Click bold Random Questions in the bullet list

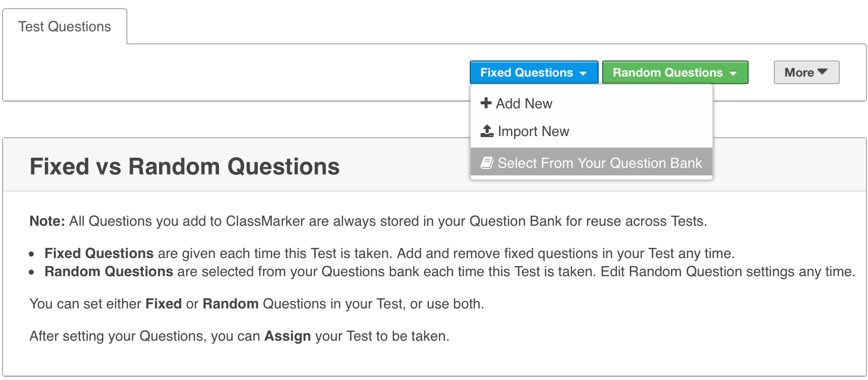click(x=109, y=272)
